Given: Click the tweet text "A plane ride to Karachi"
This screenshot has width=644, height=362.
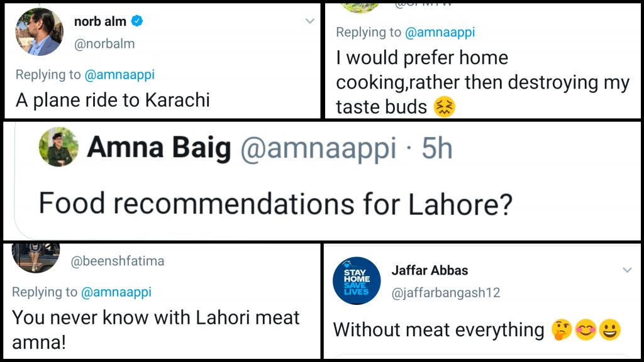Looking at the screenshot, I should tap(113, 101).
